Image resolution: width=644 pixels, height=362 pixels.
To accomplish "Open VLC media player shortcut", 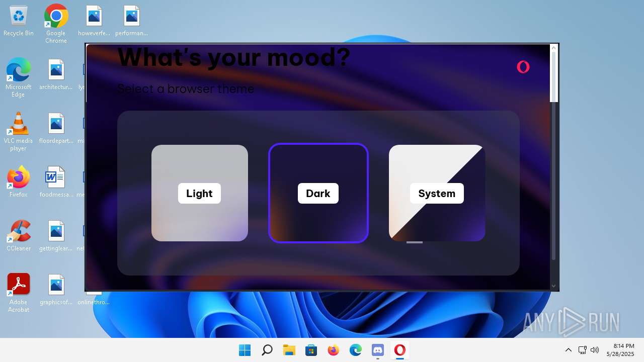I will [19, 132].
